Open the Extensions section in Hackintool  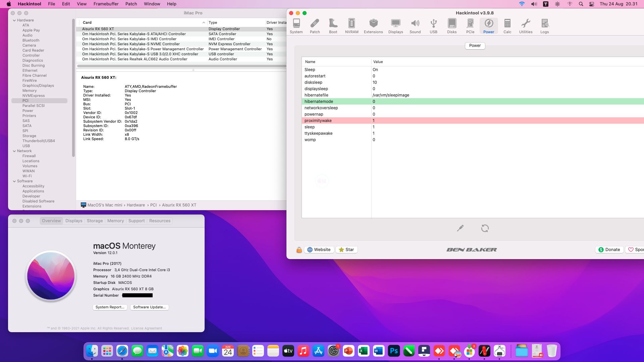pyautogui.click(x=373, y=26)
